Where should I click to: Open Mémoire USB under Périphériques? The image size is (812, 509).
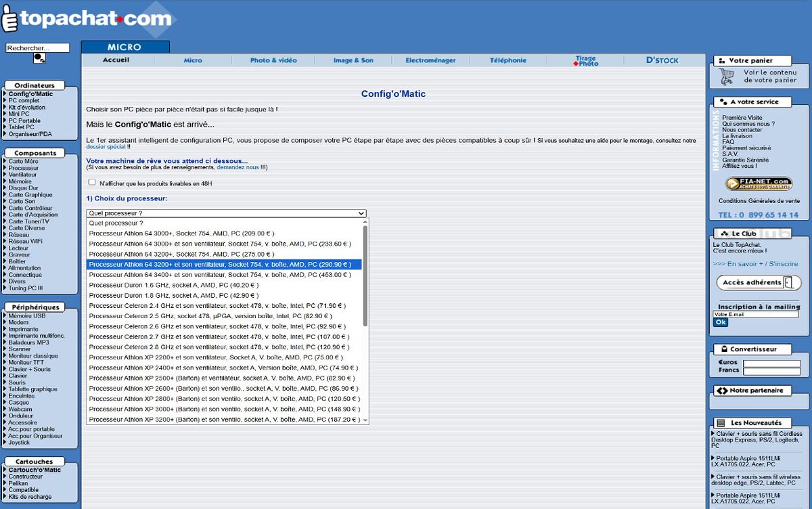click(27, 316)
